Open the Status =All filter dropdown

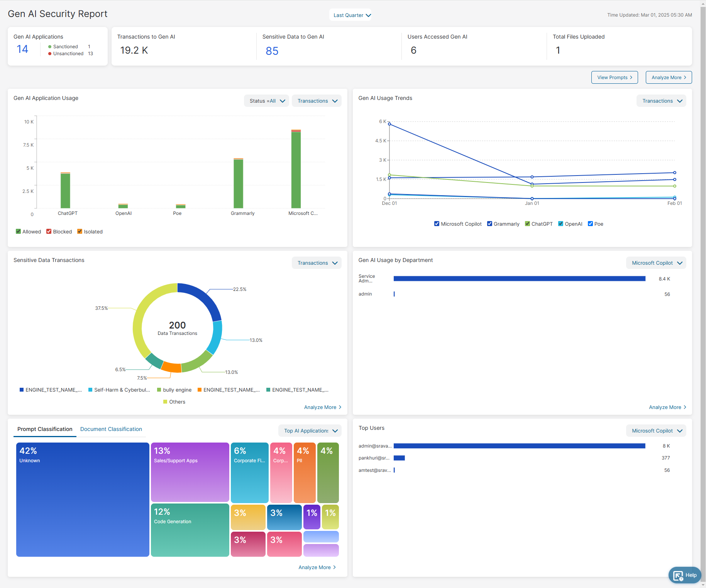coord(267,101)
